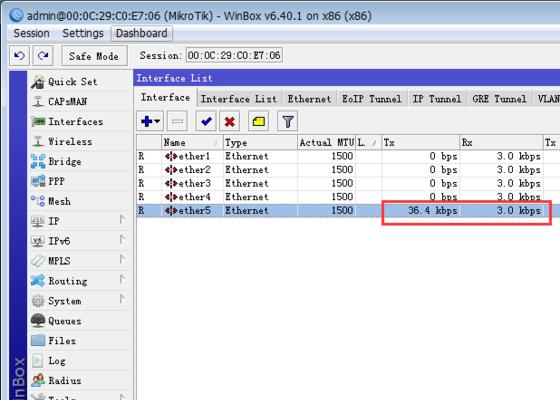This screenshot has height=400, width=560.
Task: Open the Dashboard menu
Action: [142, 33]
